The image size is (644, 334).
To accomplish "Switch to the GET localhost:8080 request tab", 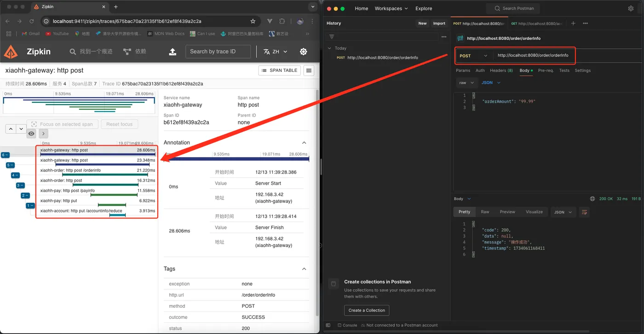I will [536, 23].
